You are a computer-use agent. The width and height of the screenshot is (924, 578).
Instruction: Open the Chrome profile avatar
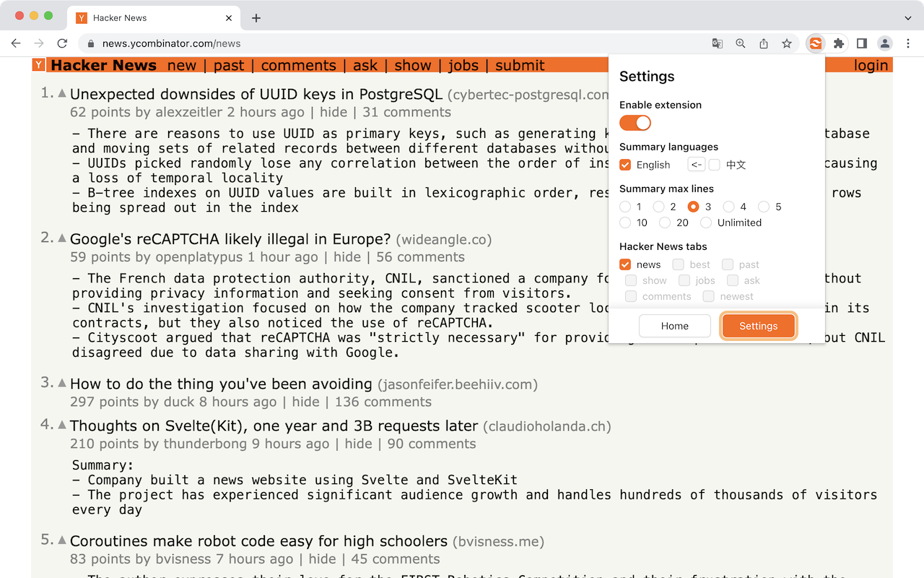click(x=885, y=43)
